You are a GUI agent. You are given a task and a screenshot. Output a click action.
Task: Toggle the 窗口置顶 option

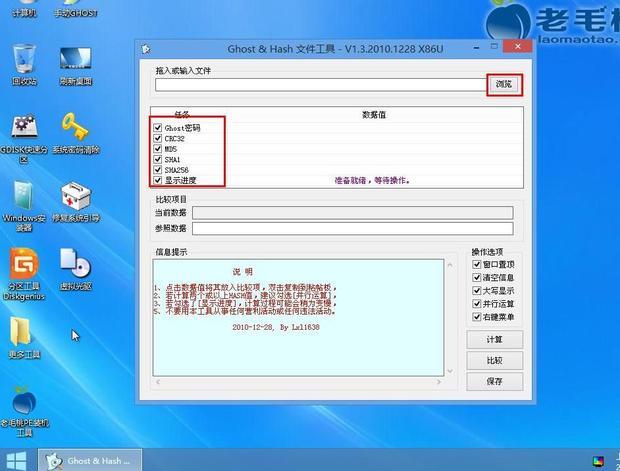[x=477, y=264]
